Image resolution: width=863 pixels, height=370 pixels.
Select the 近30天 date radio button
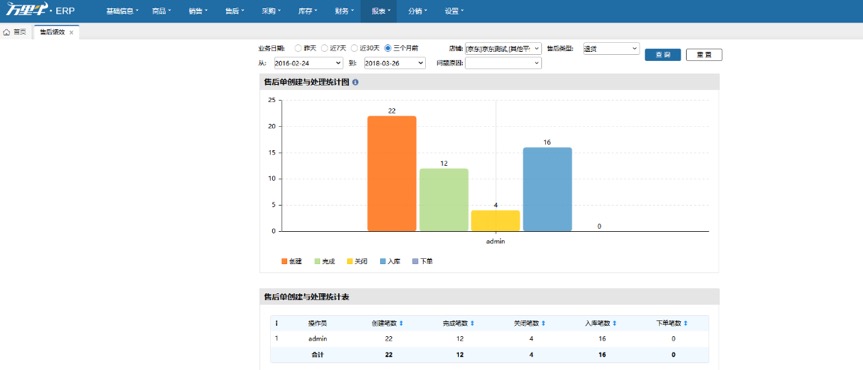pos(354,48)
